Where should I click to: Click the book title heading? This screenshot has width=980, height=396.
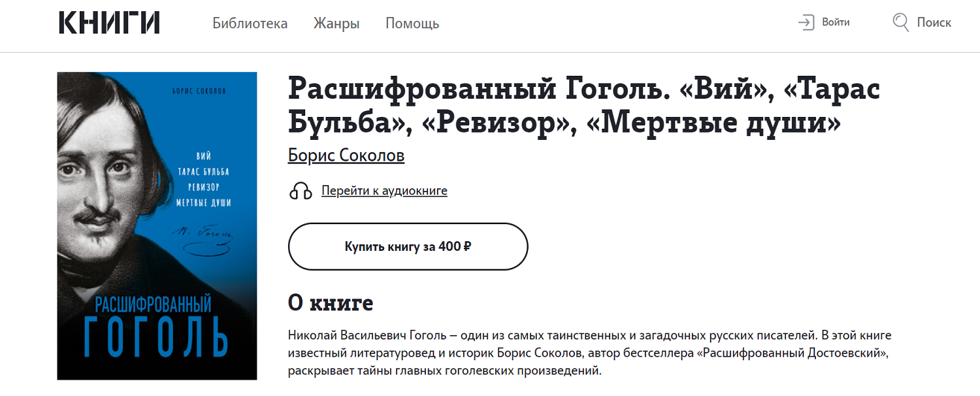[x=583, y=105]
